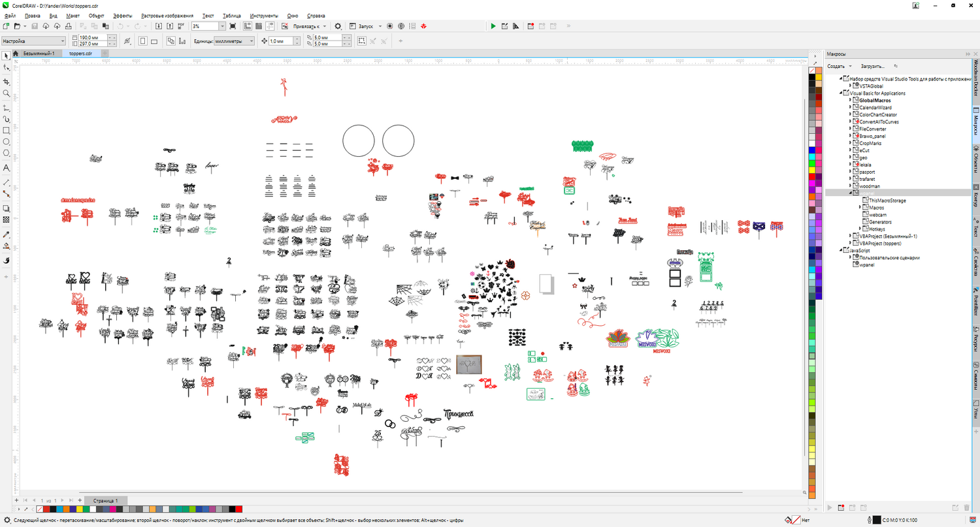
Task: Select the Zoom magnifier tool
Action: pyautogui.click(x=7, y=93)
